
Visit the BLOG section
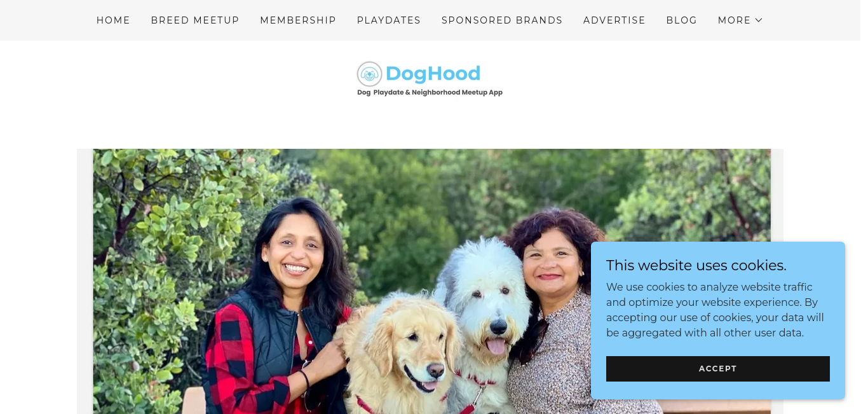click(x=682, y=20)
